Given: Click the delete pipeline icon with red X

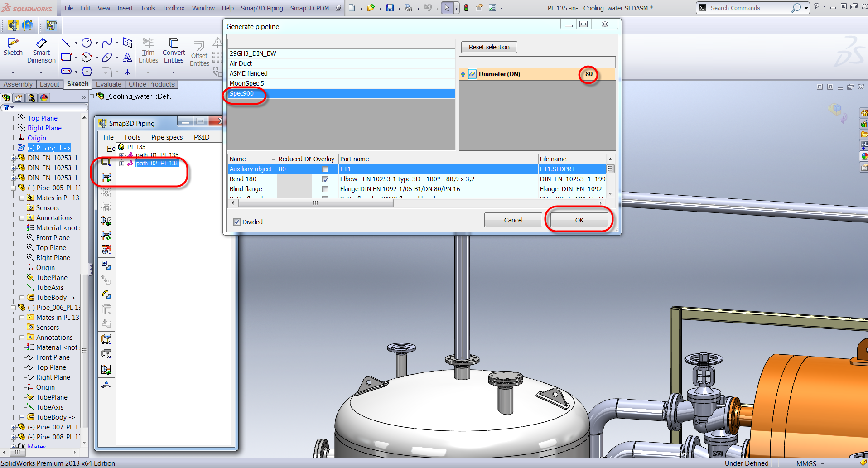Looking at the screenshot, I should tap(106, 250).
